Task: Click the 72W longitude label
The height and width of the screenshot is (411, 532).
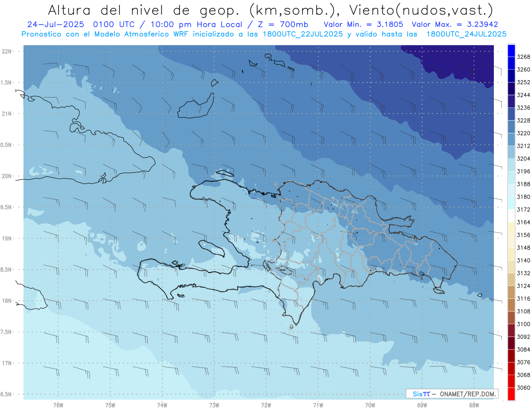Action: 266,405
